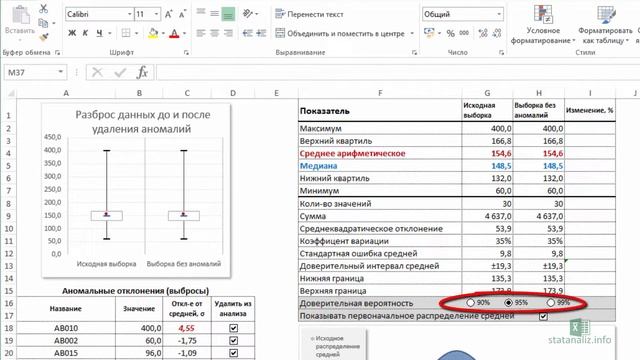The height and width of the screenshot is (360, 640).
Task: Decrease font size with smaller A icon
Action: 182,15
